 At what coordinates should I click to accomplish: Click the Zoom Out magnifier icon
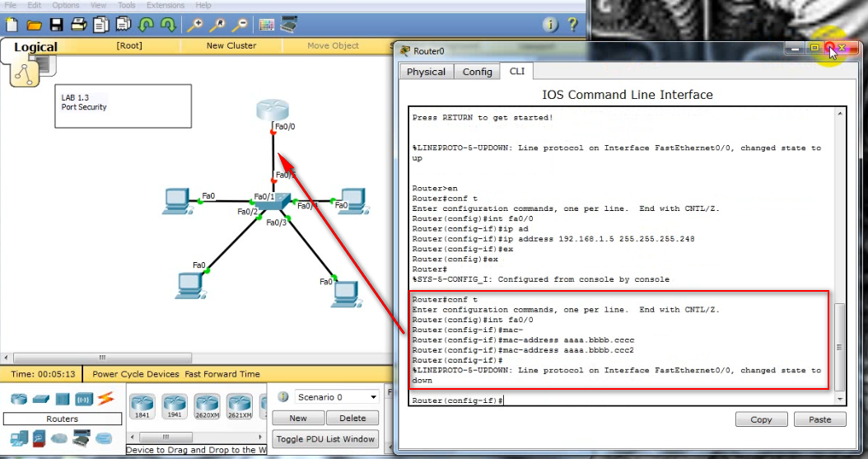[x=239, y=25]
